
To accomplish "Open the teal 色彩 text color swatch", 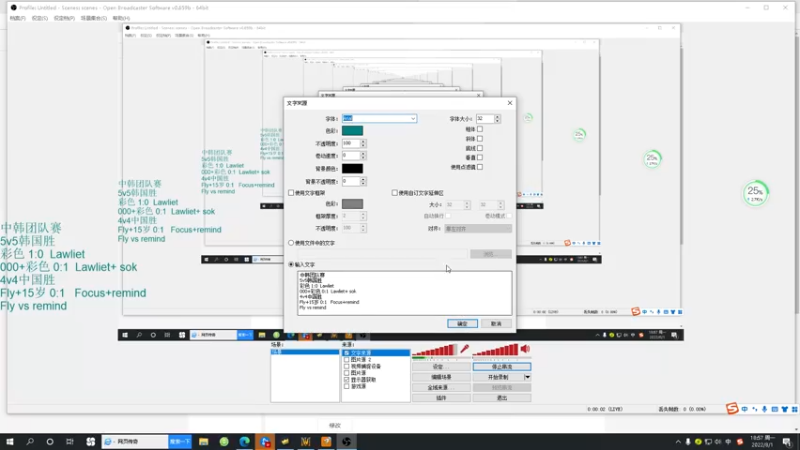I will (353, 131).
